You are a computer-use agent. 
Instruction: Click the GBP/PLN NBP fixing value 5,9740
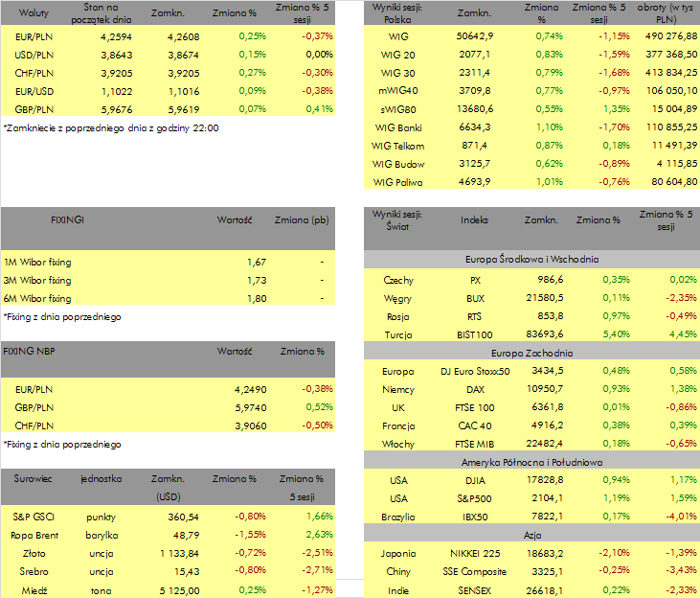(x=251, y=407)
